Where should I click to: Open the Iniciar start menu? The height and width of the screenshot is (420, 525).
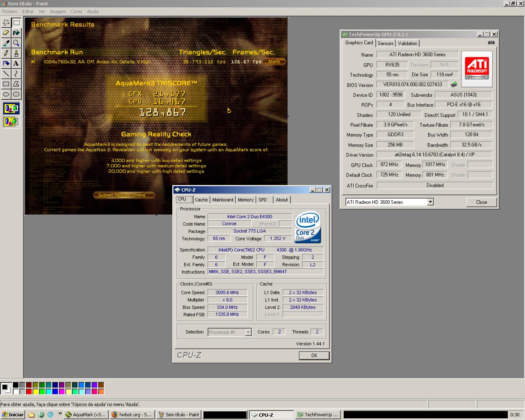13,415
